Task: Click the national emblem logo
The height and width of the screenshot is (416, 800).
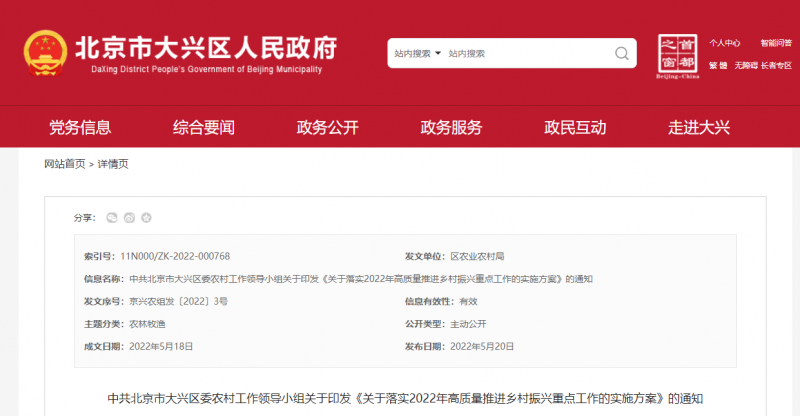Action: tap(45, 53)
